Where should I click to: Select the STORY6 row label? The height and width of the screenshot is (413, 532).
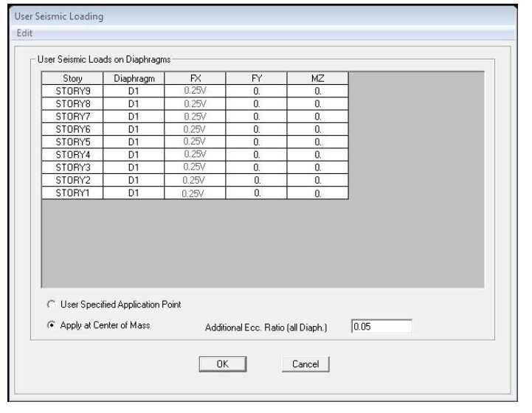pyautogui.click(x=72, y=129)
